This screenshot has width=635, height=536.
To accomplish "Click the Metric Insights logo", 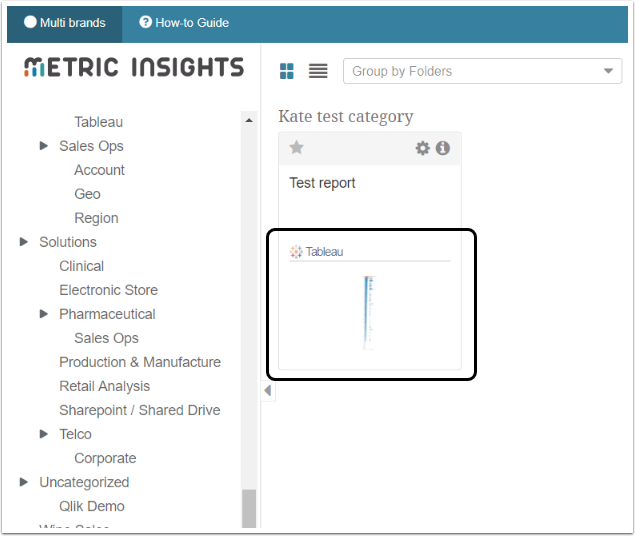I will coord(133,67).
